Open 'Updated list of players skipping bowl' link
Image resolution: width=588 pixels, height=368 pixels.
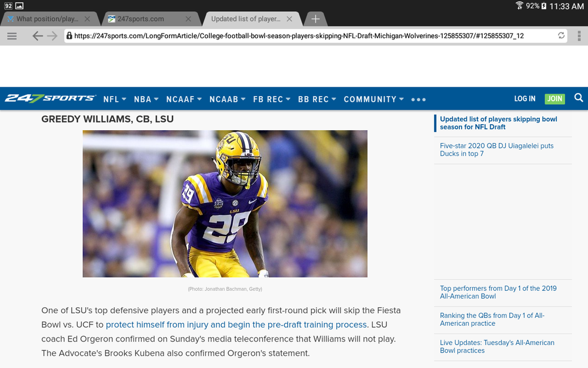pyautogui.click(x=499, y=123)
